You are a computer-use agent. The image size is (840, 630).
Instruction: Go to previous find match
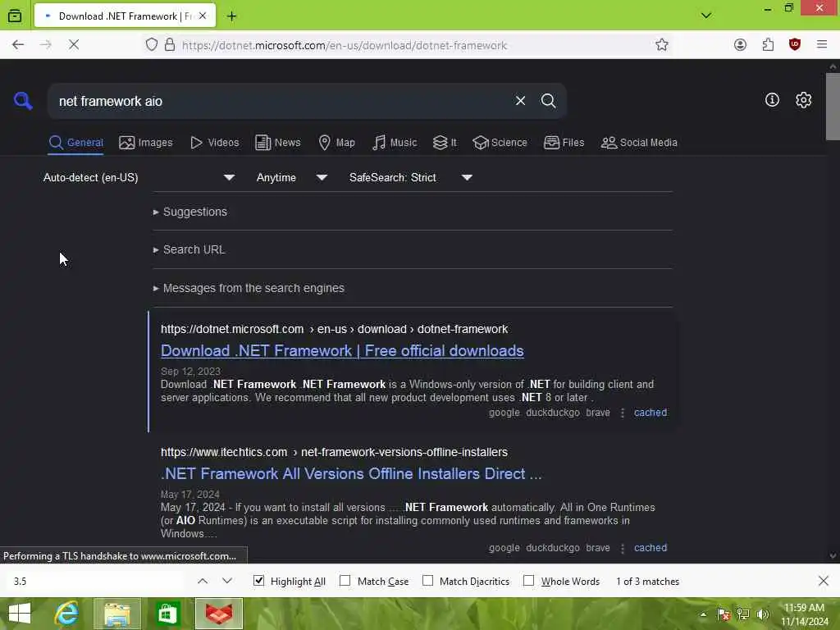click(203, 582)
